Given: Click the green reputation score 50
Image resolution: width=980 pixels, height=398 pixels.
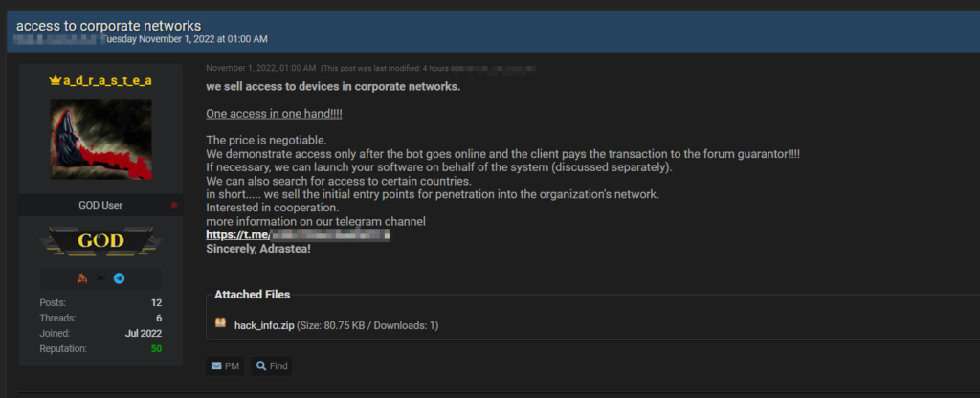Looking at the screenshot, I should click(156, 348).
